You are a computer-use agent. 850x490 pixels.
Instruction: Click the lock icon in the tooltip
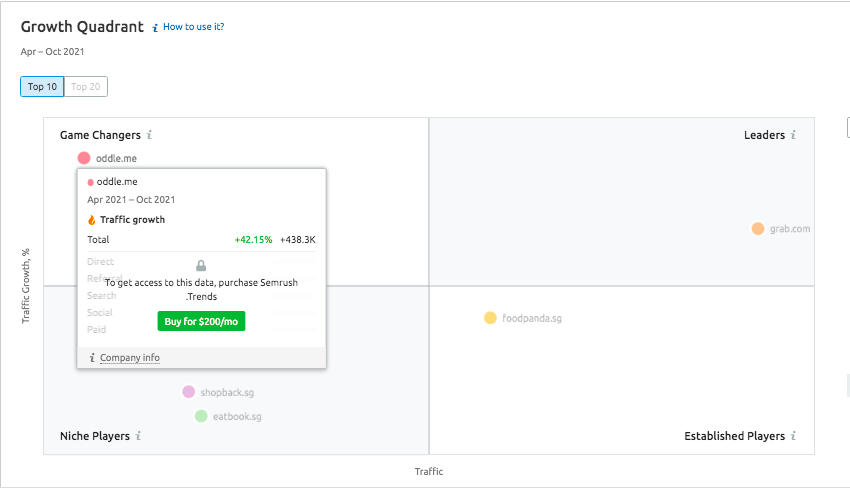tap(201, 265)
